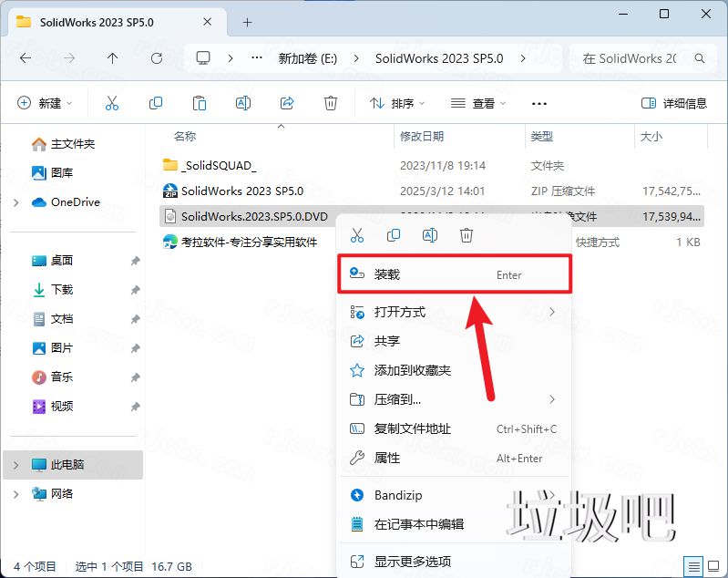Select 装载 from the context menu

pyautogui.click(x=454, y=274)
